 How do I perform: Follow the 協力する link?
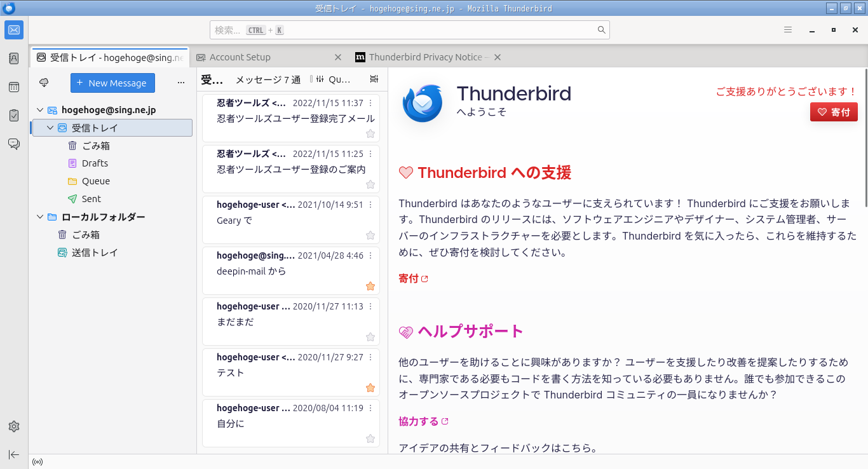tap(424, 421)
